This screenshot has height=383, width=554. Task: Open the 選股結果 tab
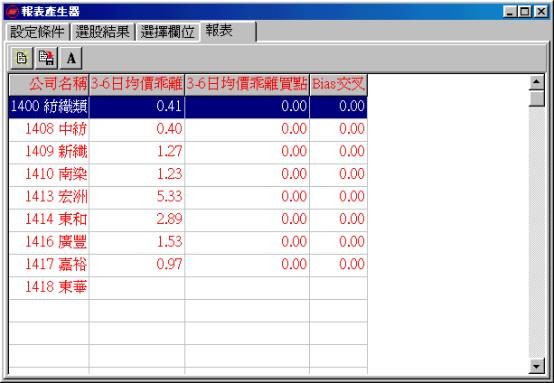[x=103, y=32]
